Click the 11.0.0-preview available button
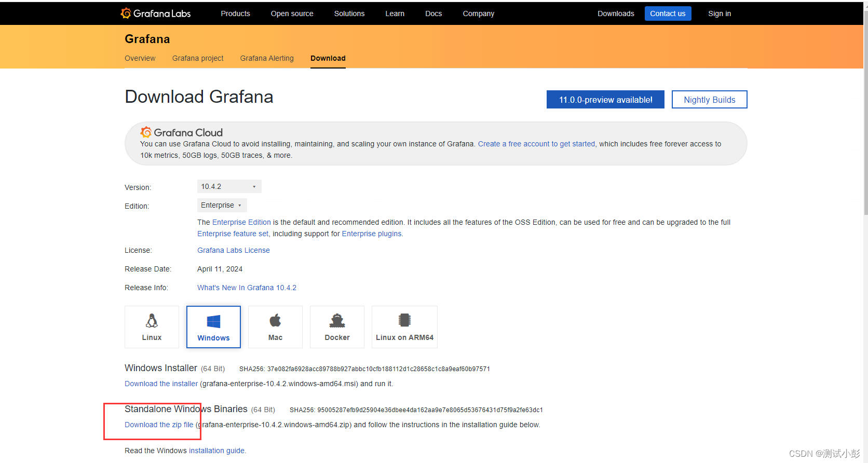This screenshot has height=463, width=868. pyautogui.click(x=605, y=100)
